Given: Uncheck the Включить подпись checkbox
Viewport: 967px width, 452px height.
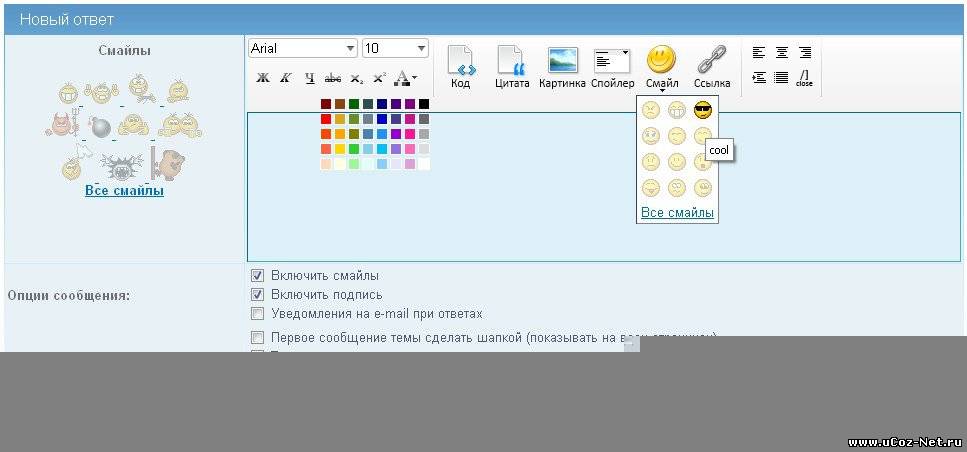Looking at the screenshot, I should pyautogui.click(x=258, y=295).
